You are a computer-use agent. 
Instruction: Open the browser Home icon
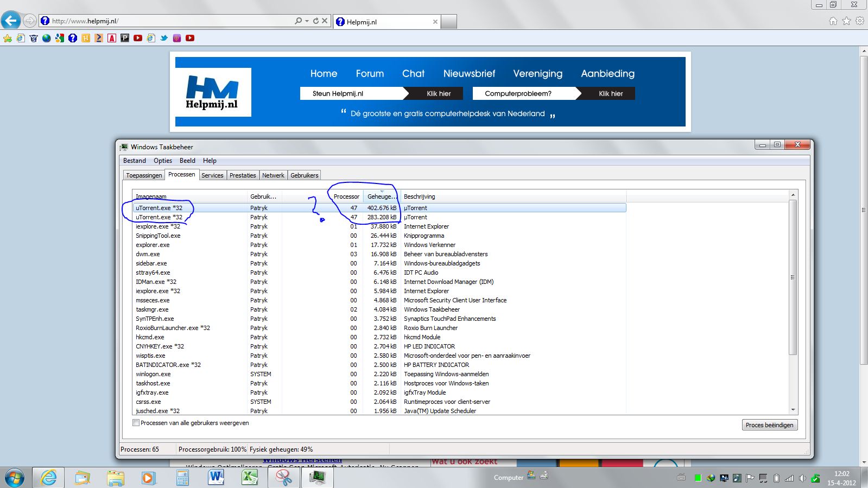point(833,21)
